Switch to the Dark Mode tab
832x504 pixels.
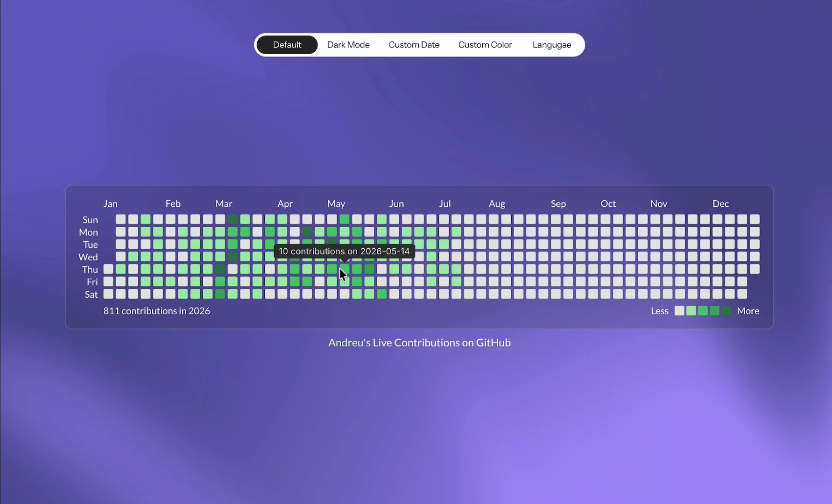tap(348, 45)
